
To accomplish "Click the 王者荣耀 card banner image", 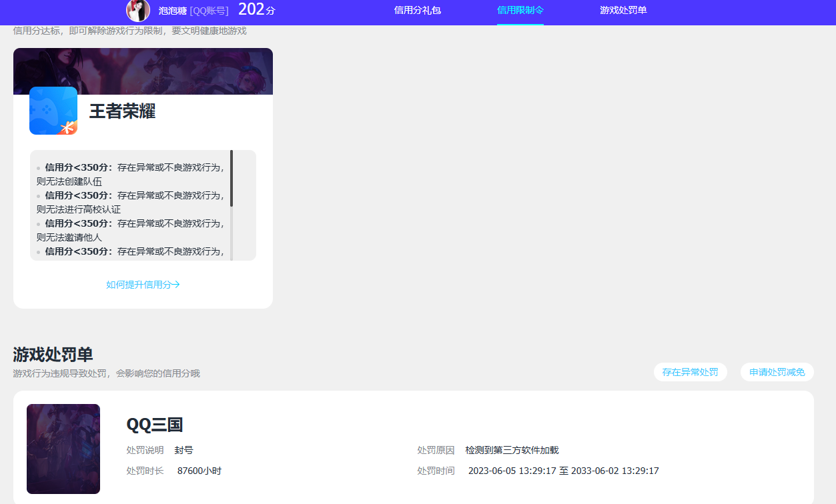I will (143, 71).
